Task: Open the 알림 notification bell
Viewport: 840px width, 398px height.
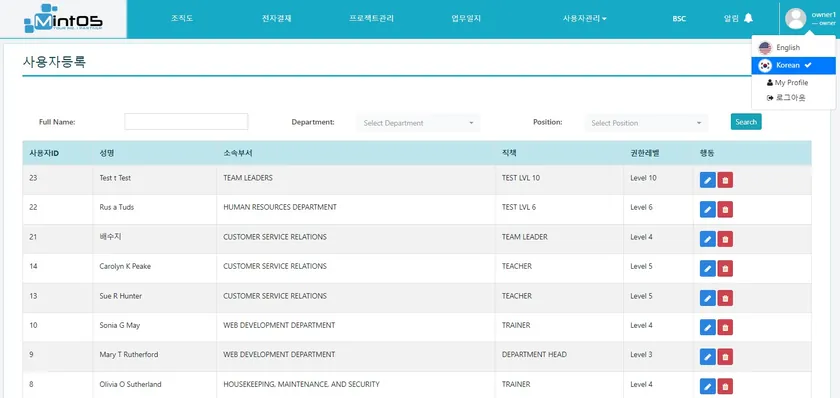Action: pyautogui.click(x=748, y=18)
